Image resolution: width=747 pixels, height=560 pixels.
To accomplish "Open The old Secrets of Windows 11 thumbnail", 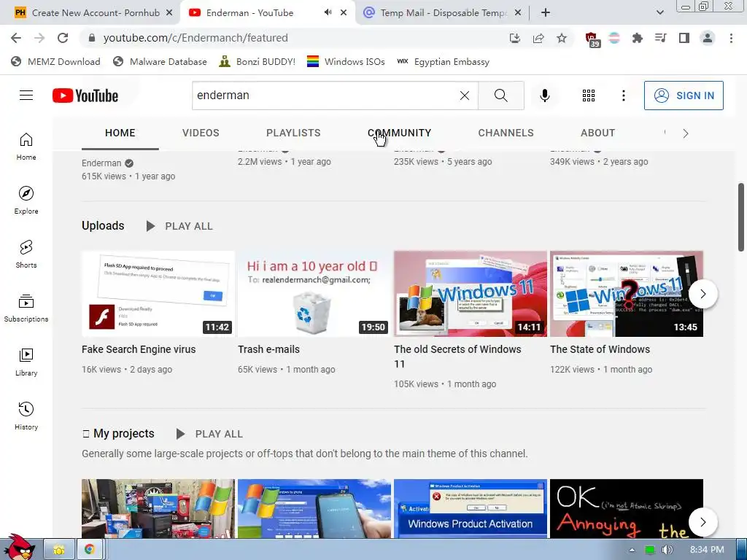I will [471, 294].
